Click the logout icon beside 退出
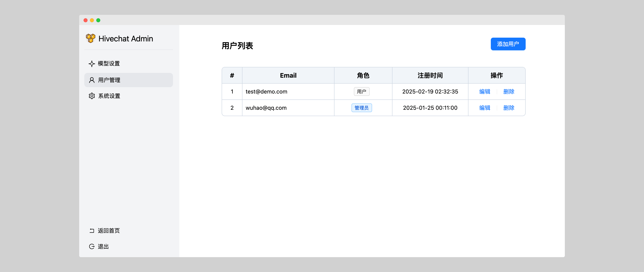 [92, 246]
